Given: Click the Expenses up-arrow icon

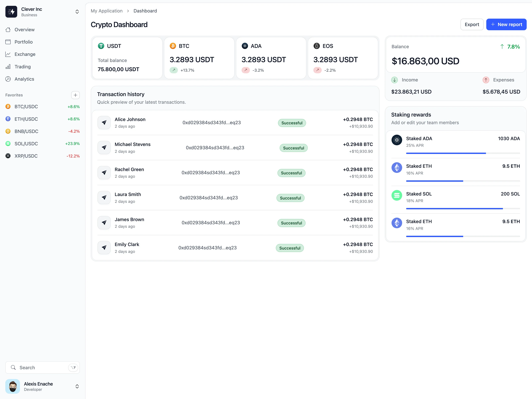Looking at the screenshot, I should (486, 80).
